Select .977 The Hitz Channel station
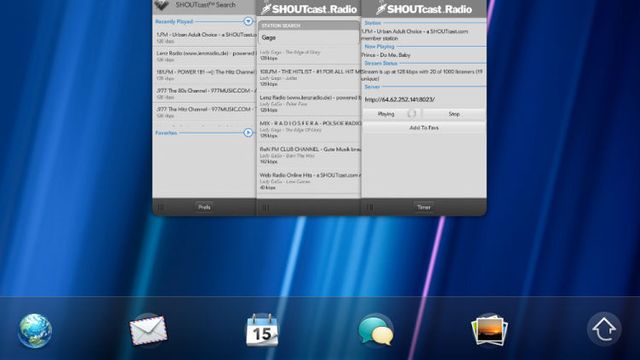Image resolution: width=640 pixels, height=360 pixels. click(205, 112)
